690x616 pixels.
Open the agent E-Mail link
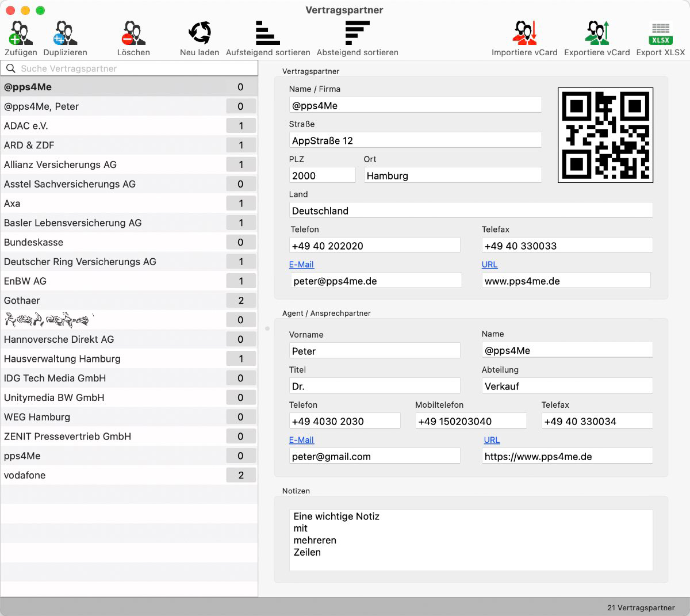301,440
